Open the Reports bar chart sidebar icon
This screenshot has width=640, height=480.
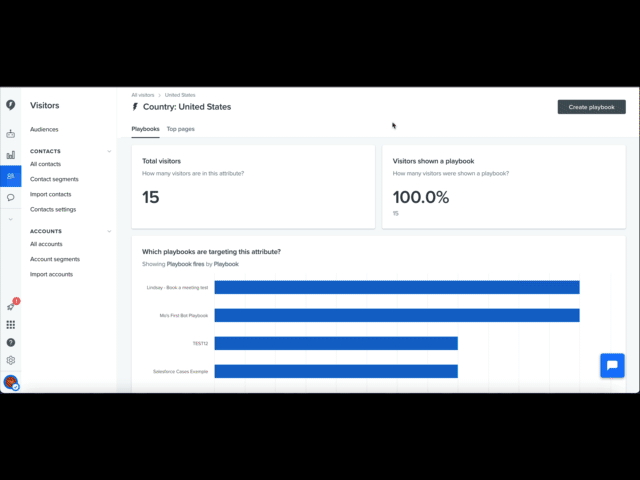pos(11,155)
